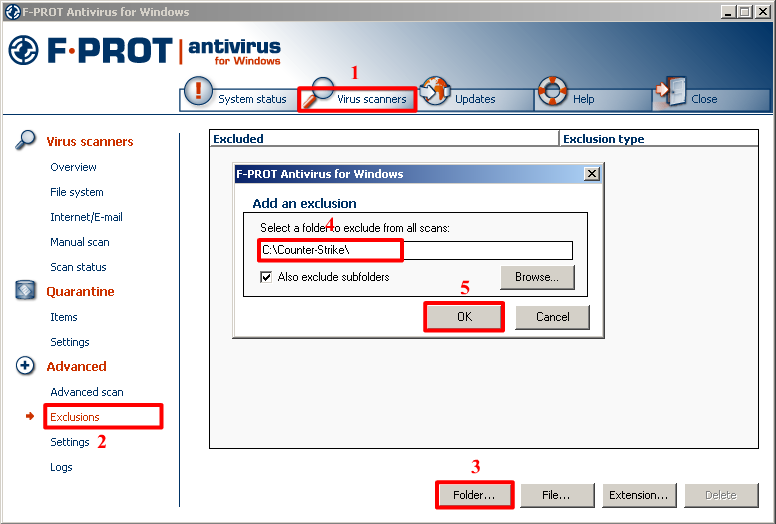Click Browse... to pick a folder
This screenshot has height=524, width=776.
(537, 277)
